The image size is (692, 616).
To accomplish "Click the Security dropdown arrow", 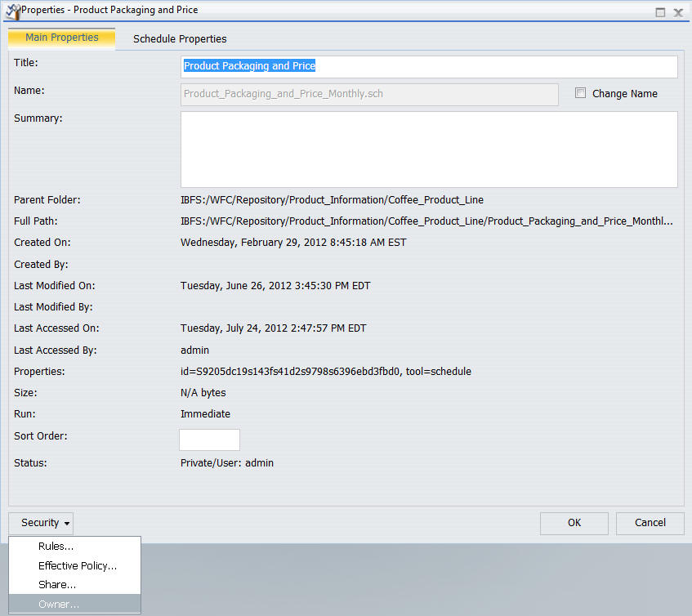I will pyautogui.click(x=67, y=524).
